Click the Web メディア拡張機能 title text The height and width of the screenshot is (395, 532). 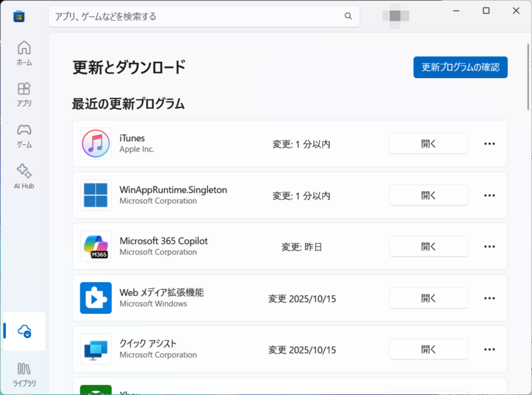tap(162, 292)
